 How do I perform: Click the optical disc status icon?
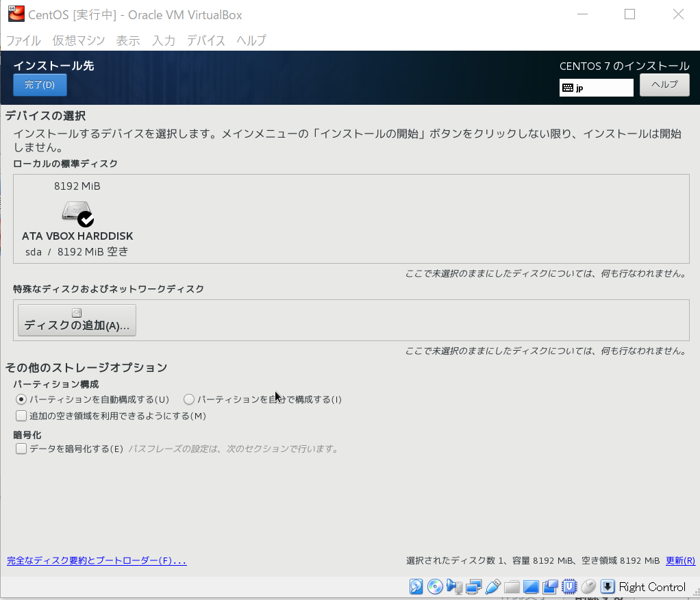click(x=435, y=586)
